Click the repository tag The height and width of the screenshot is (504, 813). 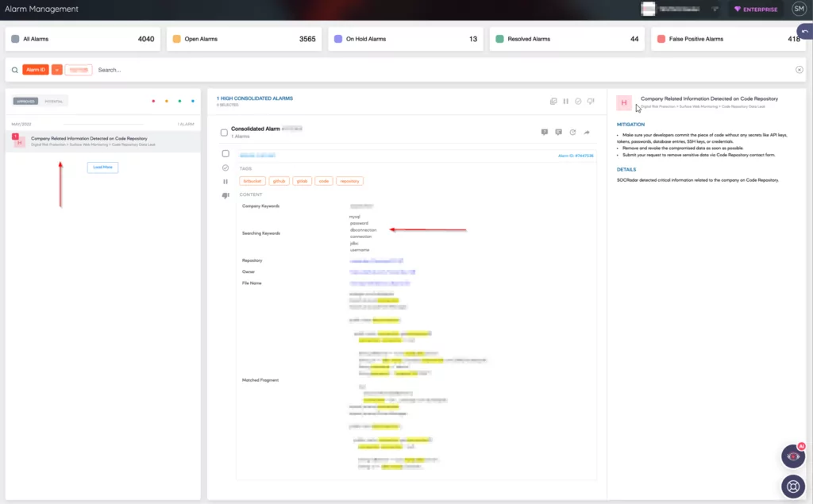[x=349, y=181]
